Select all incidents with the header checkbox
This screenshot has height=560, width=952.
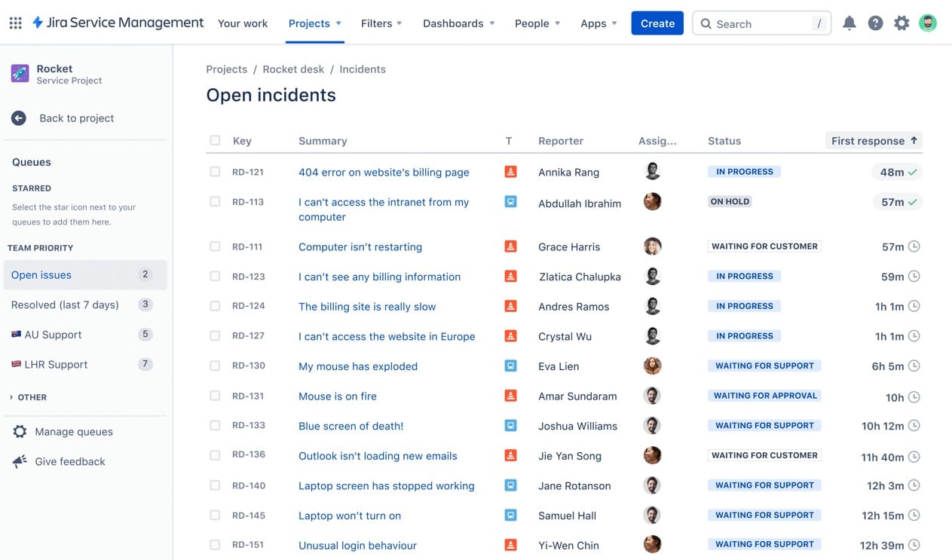pyautogui.click(x=215, y=140)
